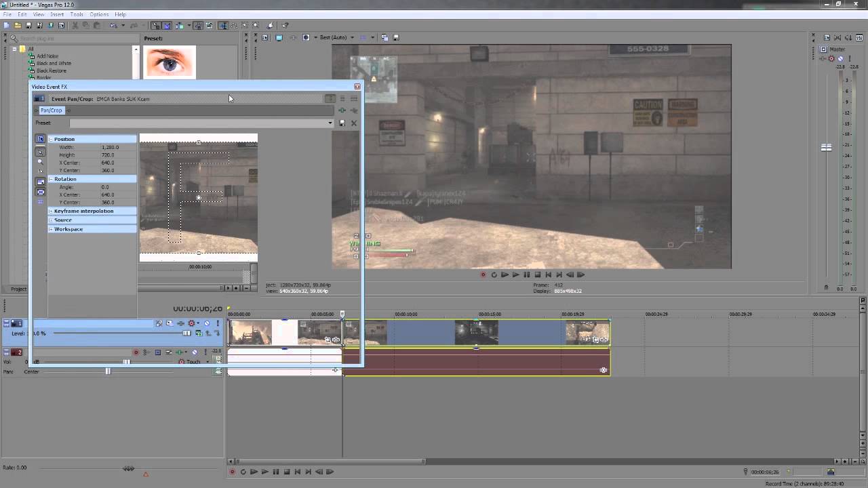This screenshot has width=868, height=488.
Task: Open Track FX on video track 1
Action: (x=180, y=323)
